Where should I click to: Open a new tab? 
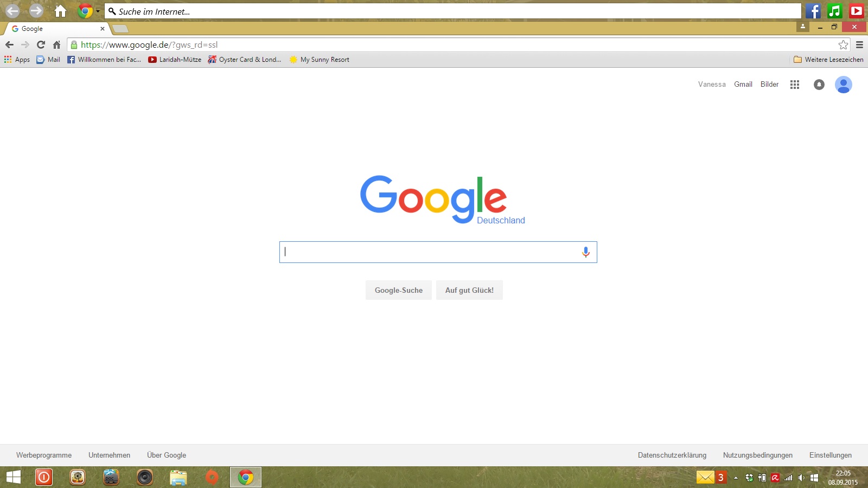pyautogui.click(x=120, y=29)
